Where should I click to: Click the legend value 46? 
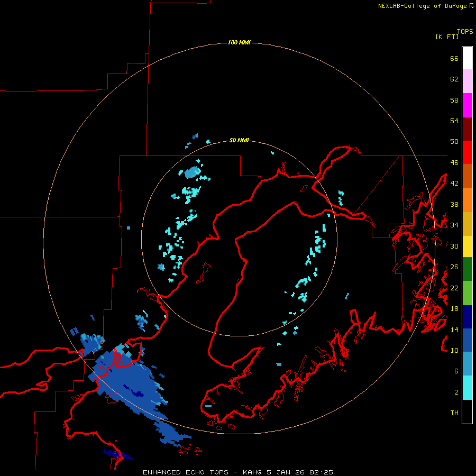pos(454,163)
